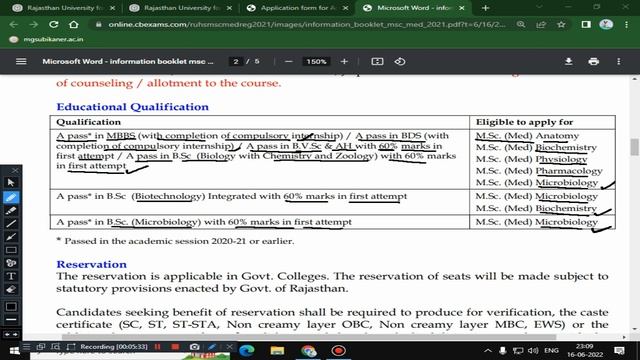Viewport: 640px width, 360px height.
Task: Open the tab search dropdown
Action: click(x=539, y=7)
